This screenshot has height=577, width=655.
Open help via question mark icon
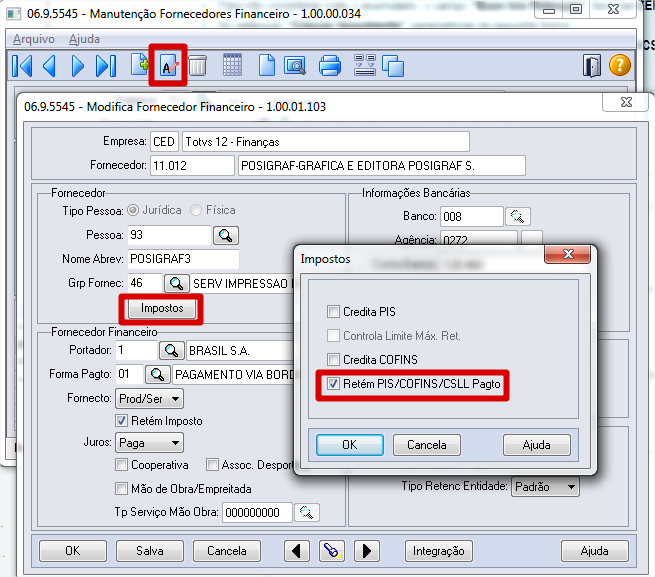619,66
